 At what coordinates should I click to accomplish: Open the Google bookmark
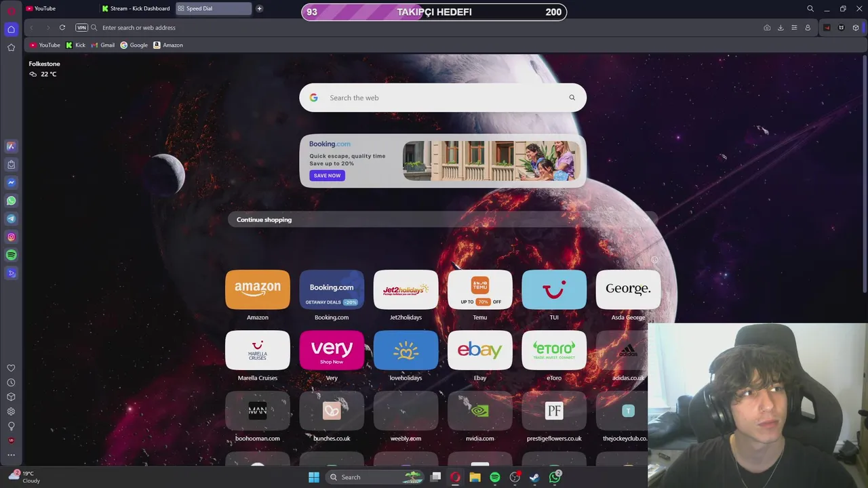134,45
